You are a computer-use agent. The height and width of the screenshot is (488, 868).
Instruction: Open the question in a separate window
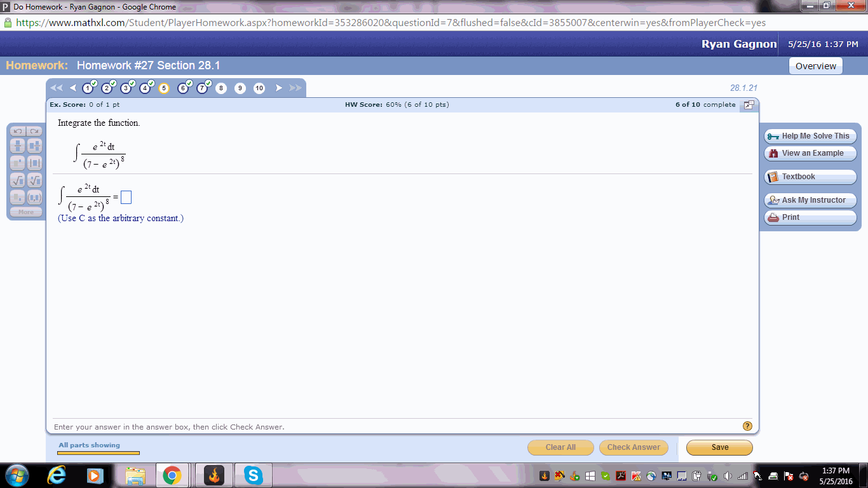tap(749, 105)
